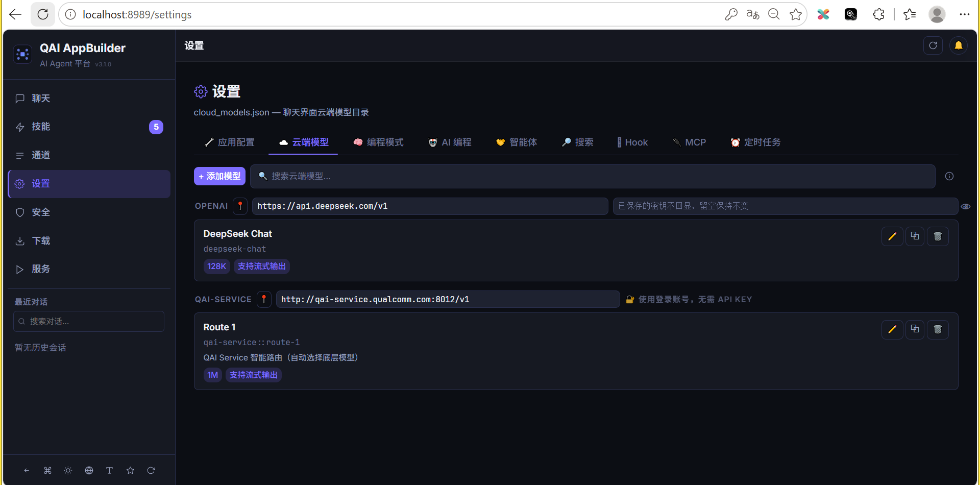The width and height of the screenshot is (980, 485).
Task: Open the Hook tab
Action: [632, 142]
